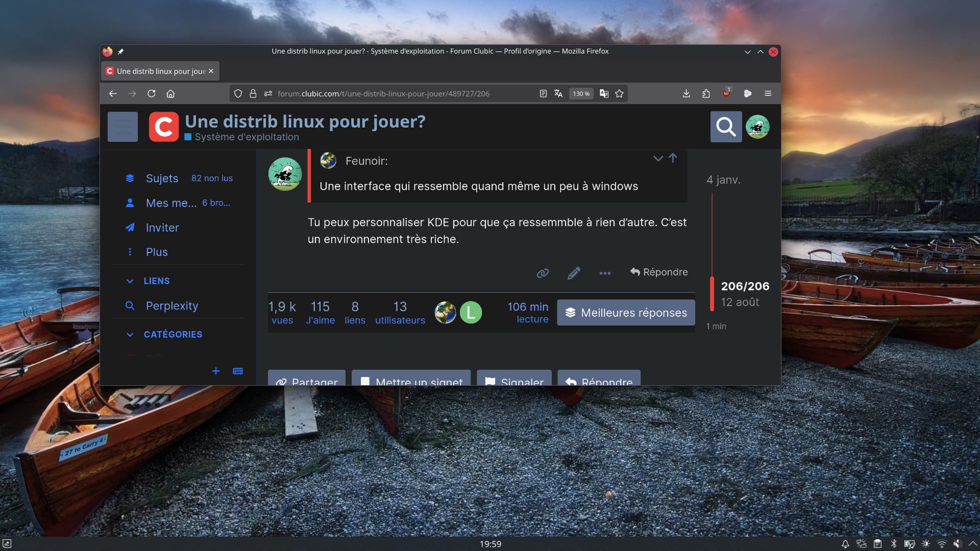The width and height of the screenshot is (980, 551).
Task: Click the Firefox reload page icon
Action: click(152, 93)
